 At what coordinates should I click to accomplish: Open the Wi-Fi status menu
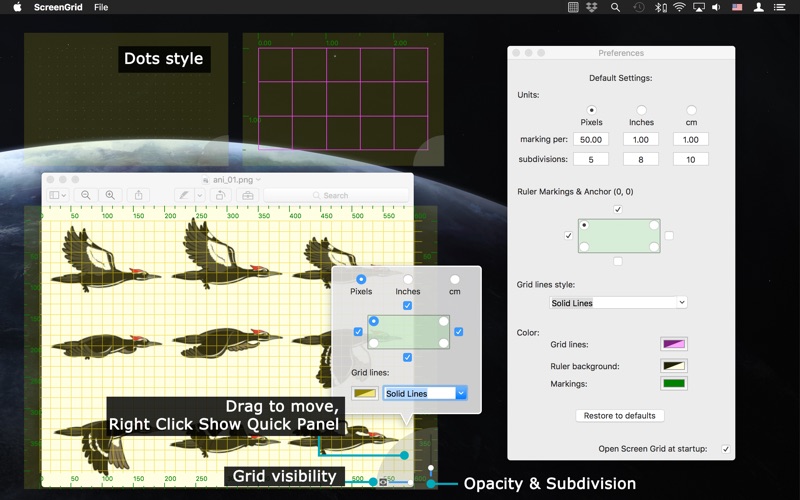pos(679,7)
